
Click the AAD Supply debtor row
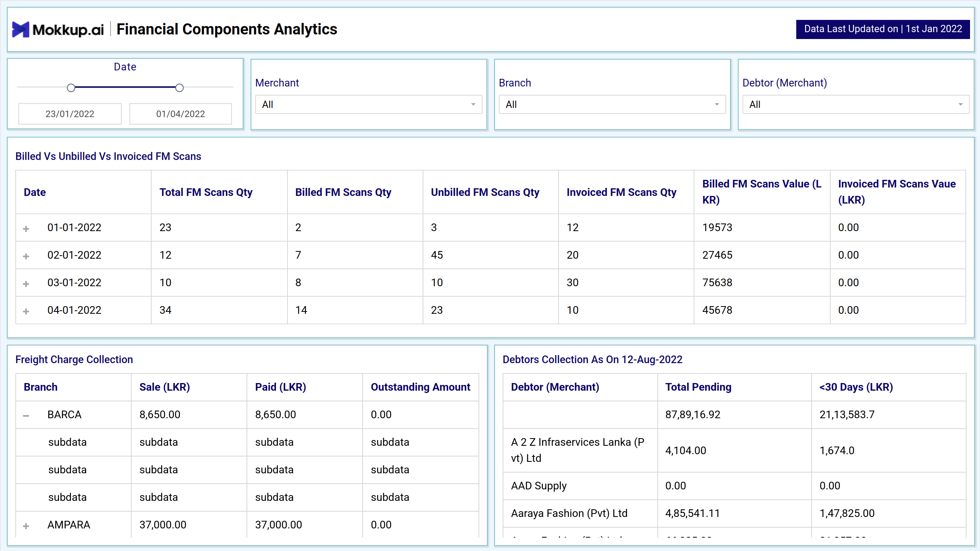click(539, 486)
